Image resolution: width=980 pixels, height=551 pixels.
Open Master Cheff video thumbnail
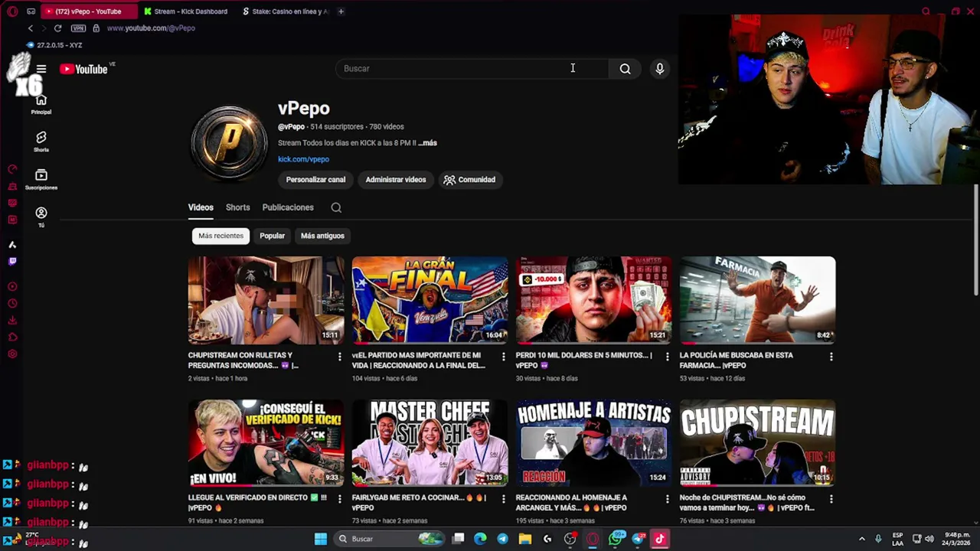click(x=430, y=442)
